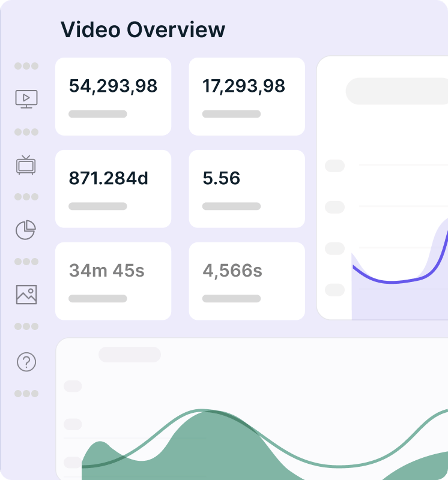Select the 54,293,98 stat card
The image size is (448, 480).
coord(113,97)
